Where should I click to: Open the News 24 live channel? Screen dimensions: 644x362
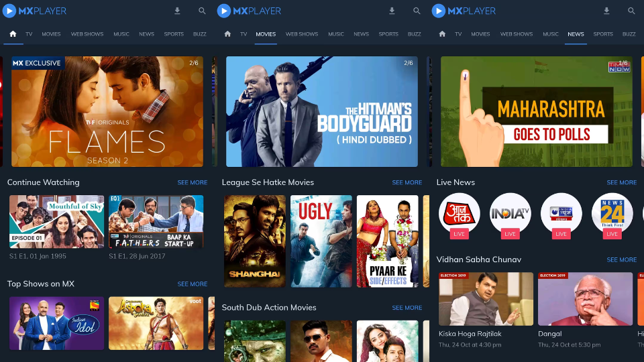pyautogui.click(x=612, y=216)
